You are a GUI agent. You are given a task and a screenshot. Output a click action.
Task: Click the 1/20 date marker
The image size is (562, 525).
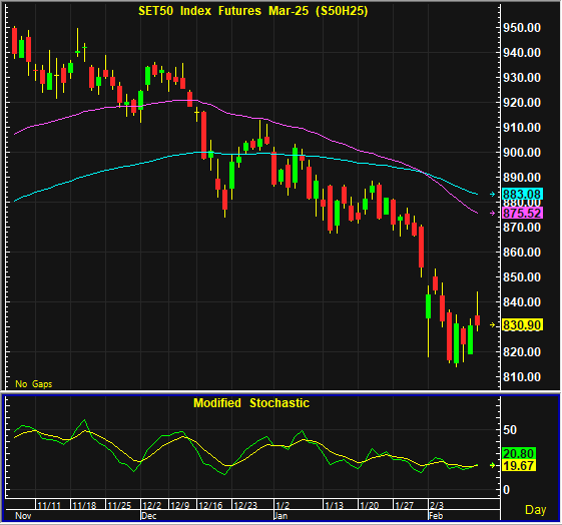pos(369,505)
